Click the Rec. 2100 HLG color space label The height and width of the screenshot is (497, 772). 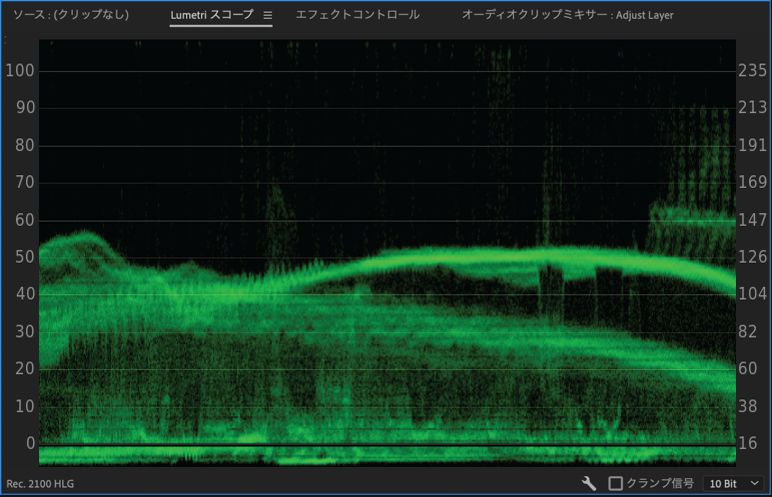click(40, 484)
